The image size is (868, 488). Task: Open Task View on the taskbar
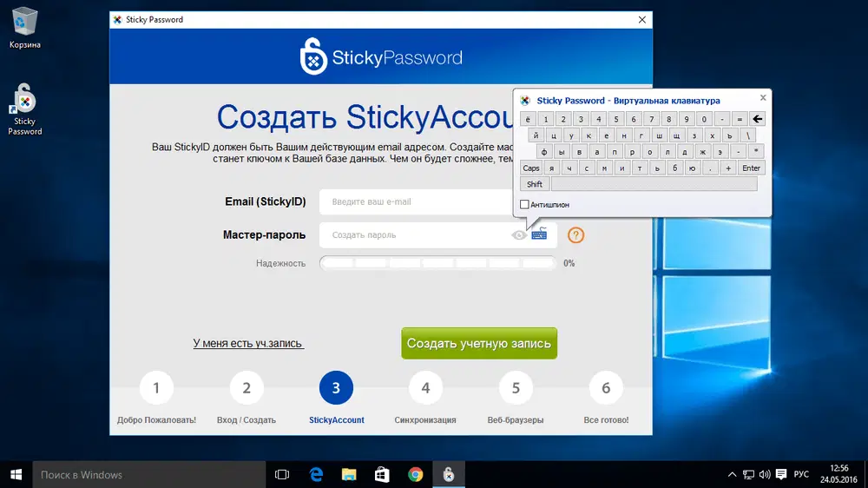coord(282,475)
